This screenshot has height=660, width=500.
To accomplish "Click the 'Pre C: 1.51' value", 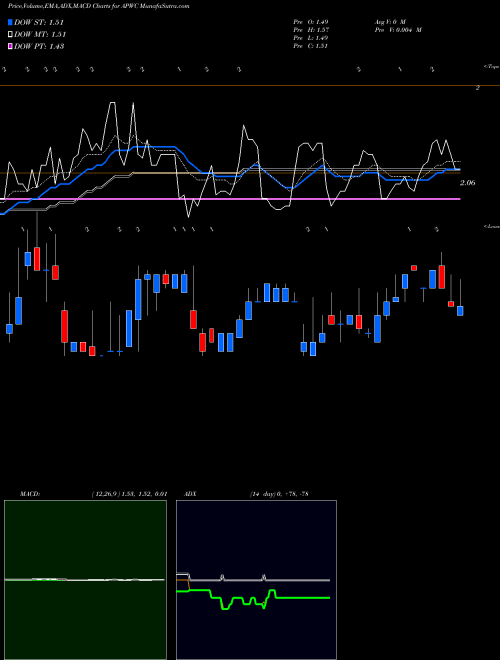I will pyautogui.click(x=311, y=46).
